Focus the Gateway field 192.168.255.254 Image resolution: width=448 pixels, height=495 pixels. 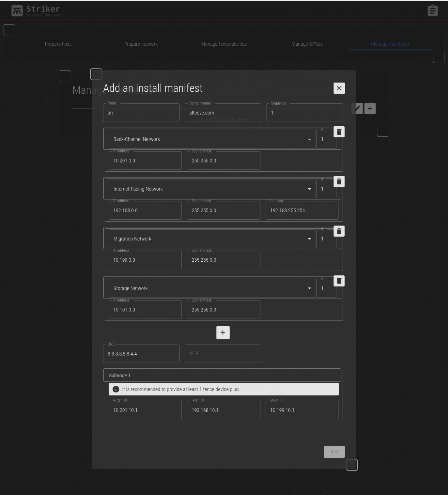click(302, 211)
